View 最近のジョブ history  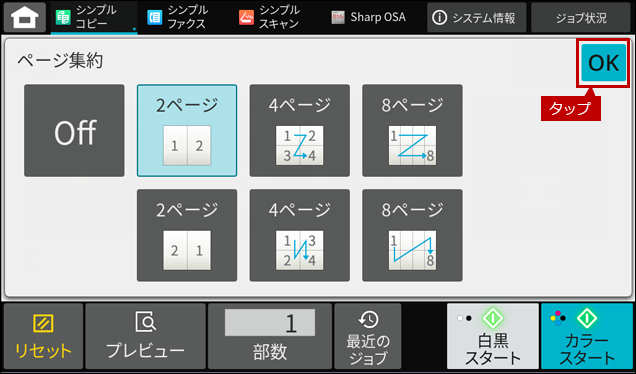pos(368,336)
